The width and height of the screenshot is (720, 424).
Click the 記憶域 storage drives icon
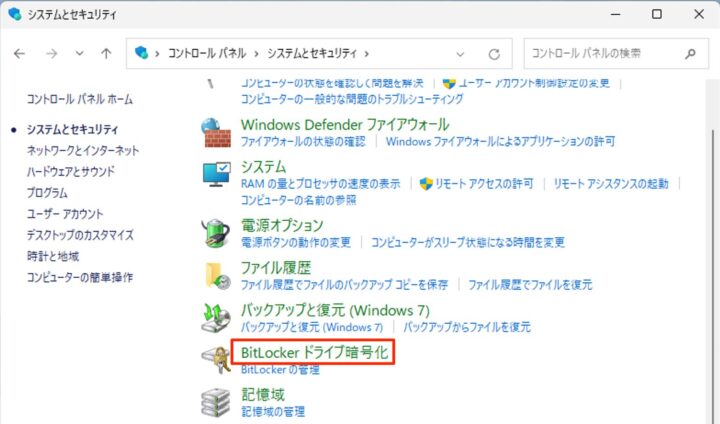(215, 402)
